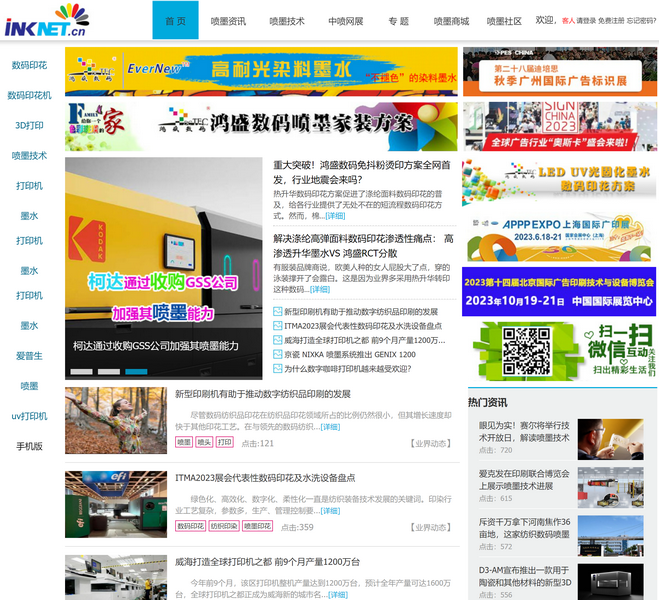Open the 3D打印 sidebar category
Image resolution: width=659 pixels, height=600 pixels.
[29, 126]
